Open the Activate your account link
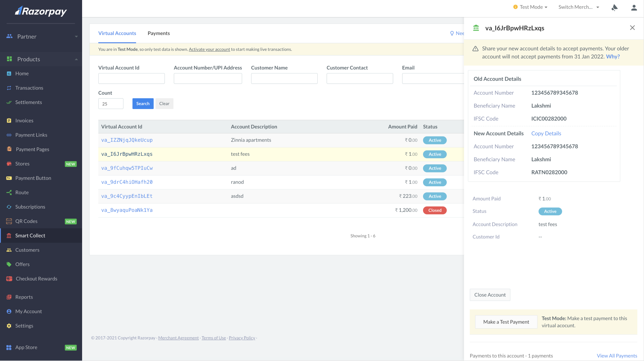 209,49
